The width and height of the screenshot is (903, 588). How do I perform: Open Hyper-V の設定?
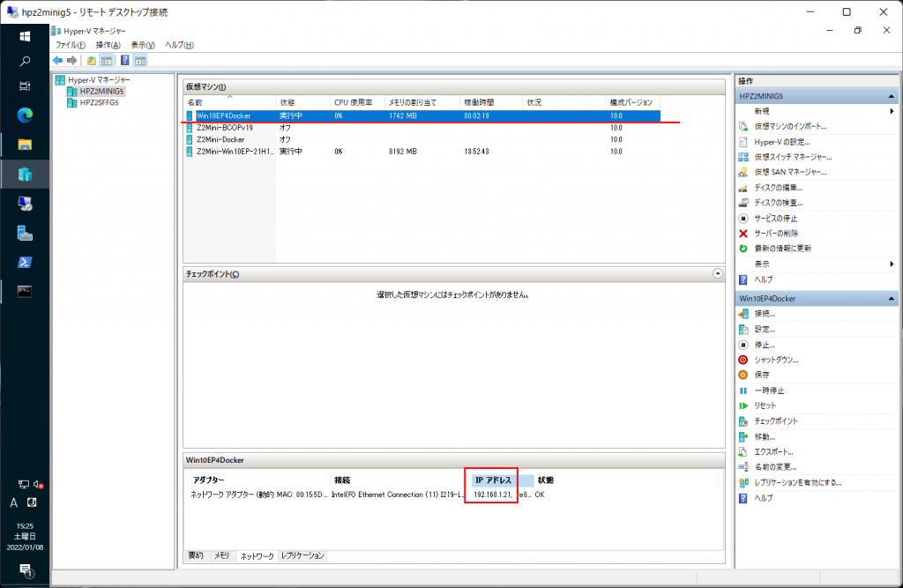(x=781, y=142)
